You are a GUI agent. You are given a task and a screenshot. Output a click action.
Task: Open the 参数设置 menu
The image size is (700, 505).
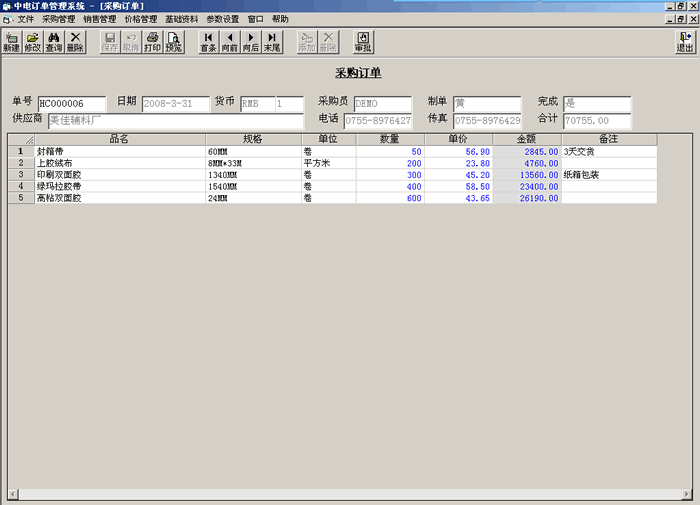[222, 19]
